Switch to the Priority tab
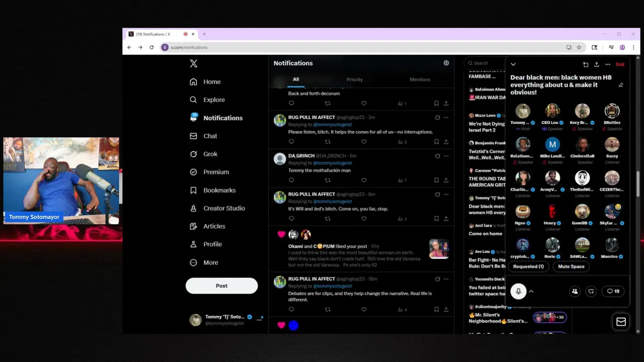 tap(355, 79)
